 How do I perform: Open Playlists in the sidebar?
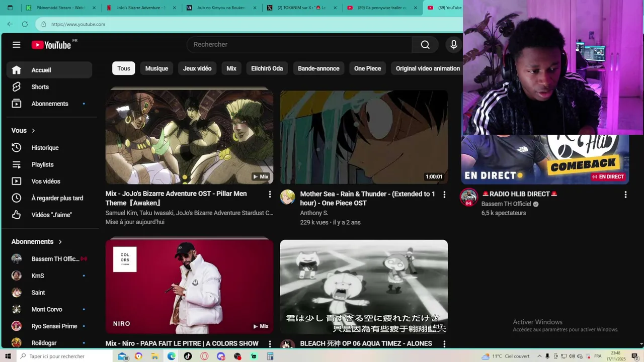click(49, 164)
